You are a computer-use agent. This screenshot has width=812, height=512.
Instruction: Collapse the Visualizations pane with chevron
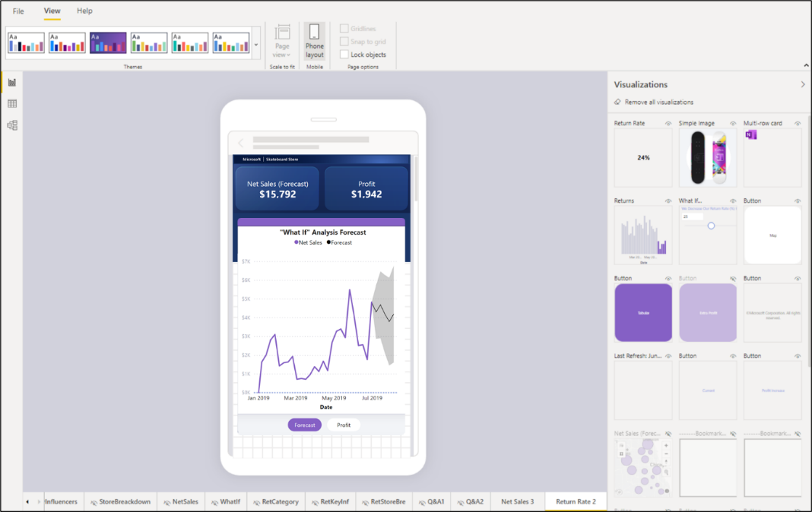tap(802, 84)
